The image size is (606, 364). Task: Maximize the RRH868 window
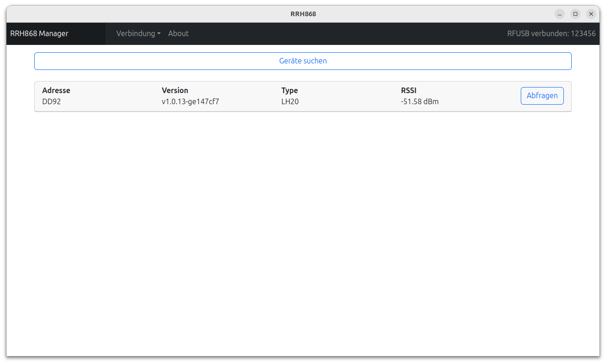coord(575,14)
